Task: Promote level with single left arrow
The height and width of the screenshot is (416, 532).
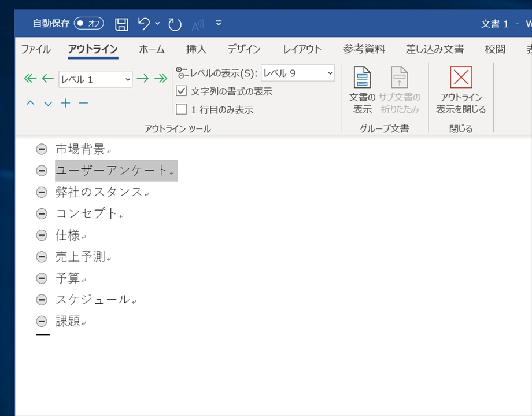Action: coord(47,79)
